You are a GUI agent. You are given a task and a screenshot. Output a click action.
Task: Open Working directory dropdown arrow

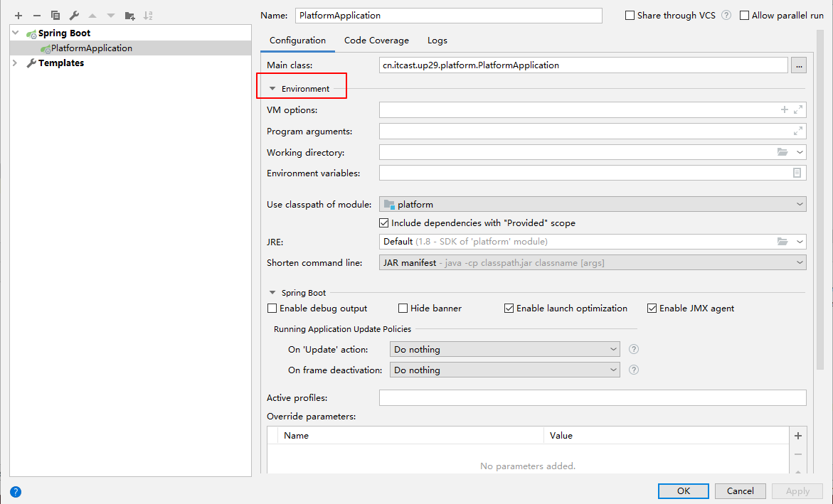[800, 152]
